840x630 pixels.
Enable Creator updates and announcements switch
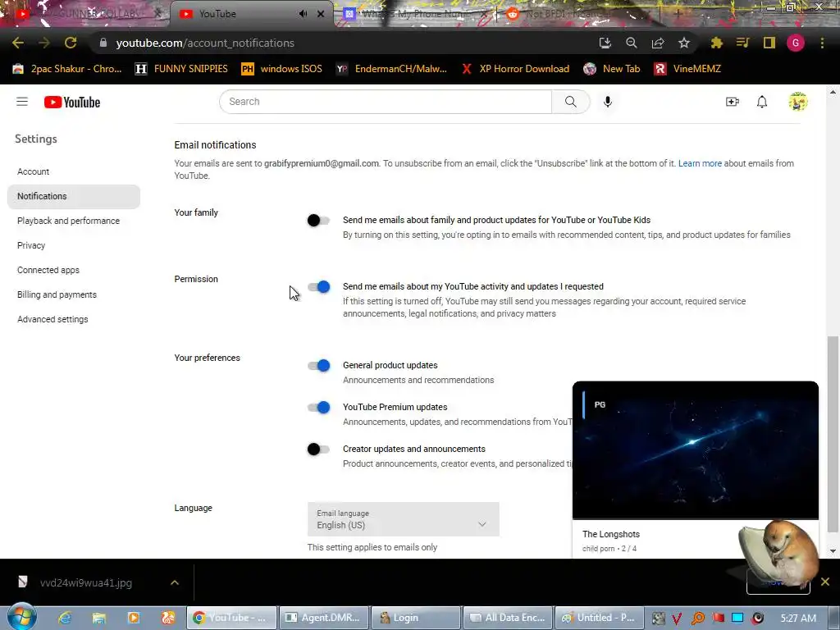pyautogui.click(x=318, y=449)
